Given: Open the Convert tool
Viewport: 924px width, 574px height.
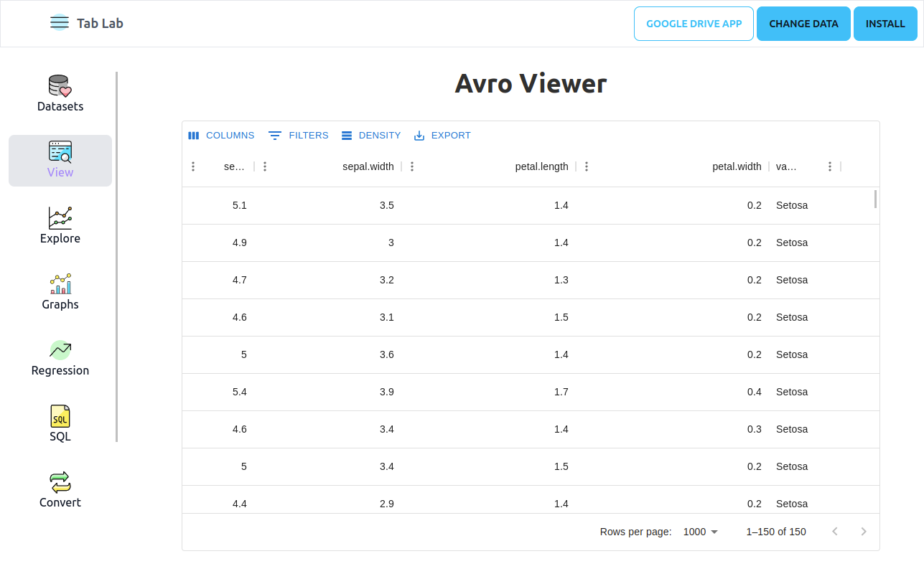Looking at the screenshot, I should pyautogui.click(x=60, y=488).
